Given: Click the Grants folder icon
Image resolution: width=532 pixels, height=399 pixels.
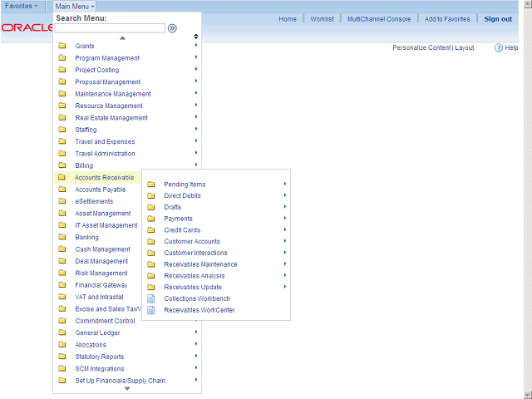Looking at the screenshot, I should [62, 47].
